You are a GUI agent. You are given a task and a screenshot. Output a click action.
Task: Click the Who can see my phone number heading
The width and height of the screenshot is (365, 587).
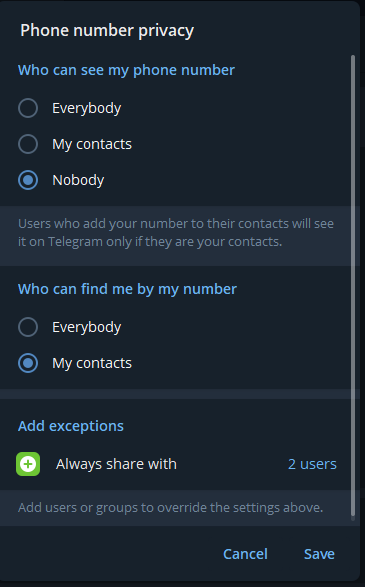pos(127,70)
